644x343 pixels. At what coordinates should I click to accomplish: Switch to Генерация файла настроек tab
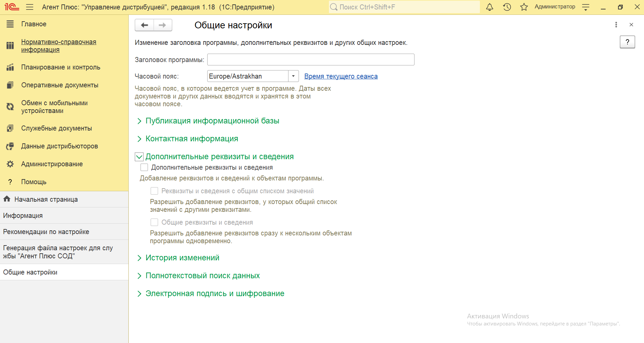click(64, 252)
